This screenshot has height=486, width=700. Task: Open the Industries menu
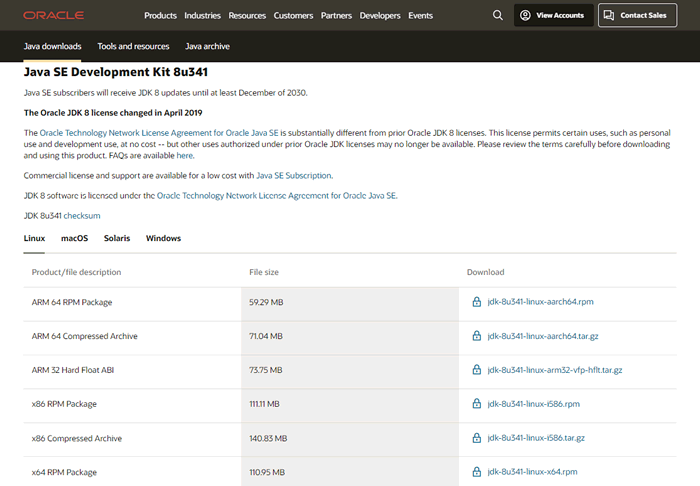(202, 16)
